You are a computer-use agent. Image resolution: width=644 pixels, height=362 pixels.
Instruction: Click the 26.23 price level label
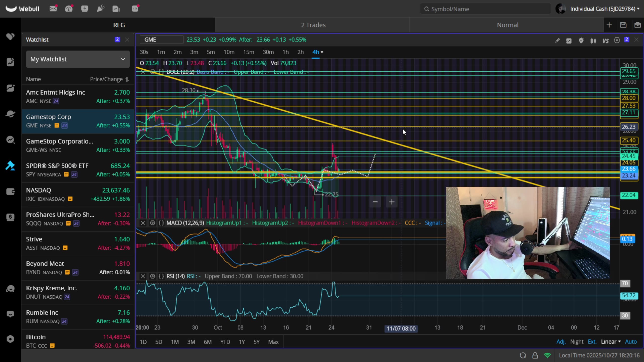coord(629,127)
